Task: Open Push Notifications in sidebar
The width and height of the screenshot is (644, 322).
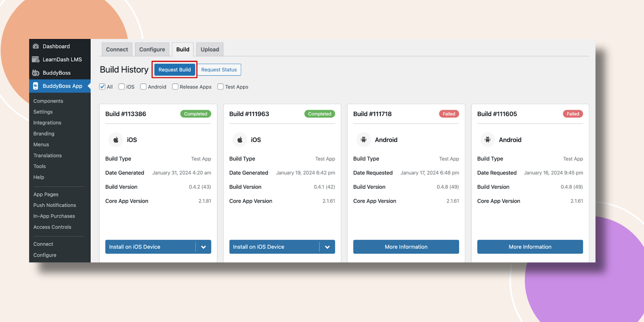Action: click(55, 205)
